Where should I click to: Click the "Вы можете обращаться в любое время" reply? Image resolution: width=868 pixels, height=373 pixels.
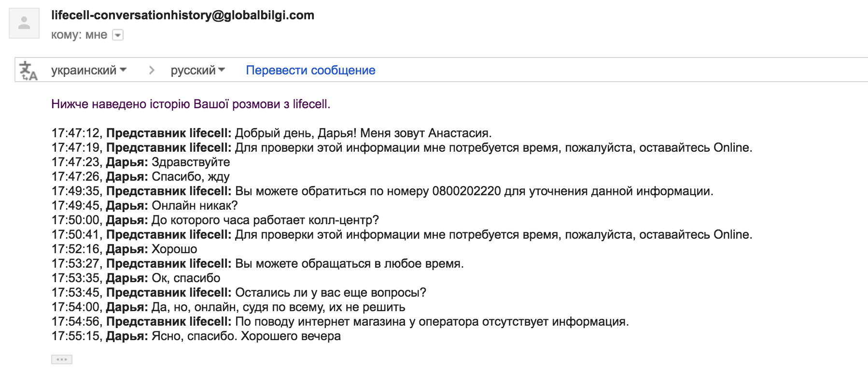click(x=349, y=264)
